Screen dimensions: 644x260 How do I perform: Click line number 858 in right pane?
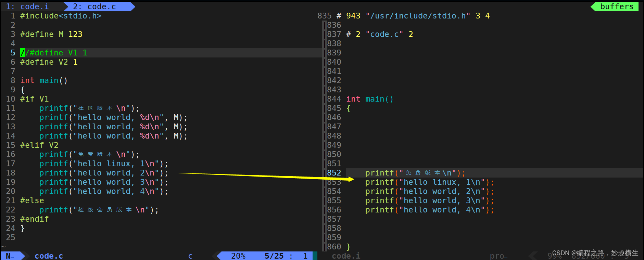pos(334,228)
